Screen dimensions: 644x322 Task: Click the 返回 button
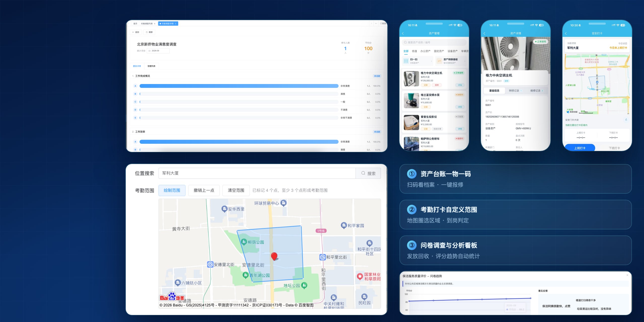[x=136, y=32]
